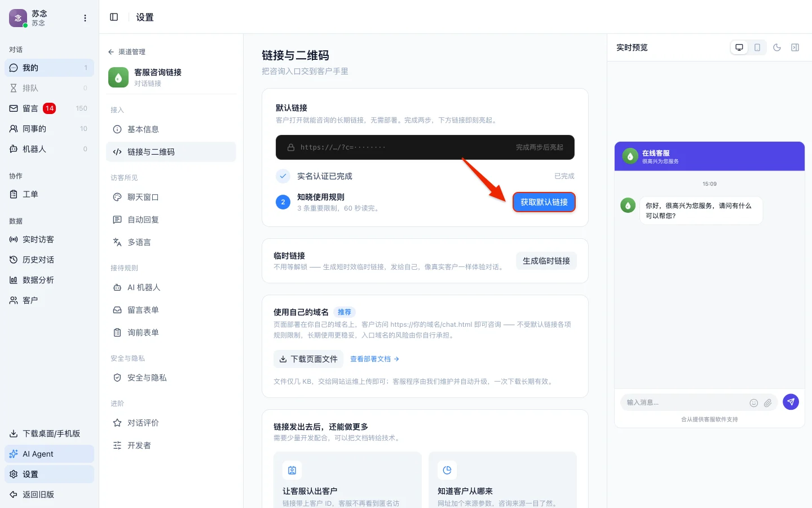Select 多语言 settings item
The image size is (812, 508).
coord(171,242)
